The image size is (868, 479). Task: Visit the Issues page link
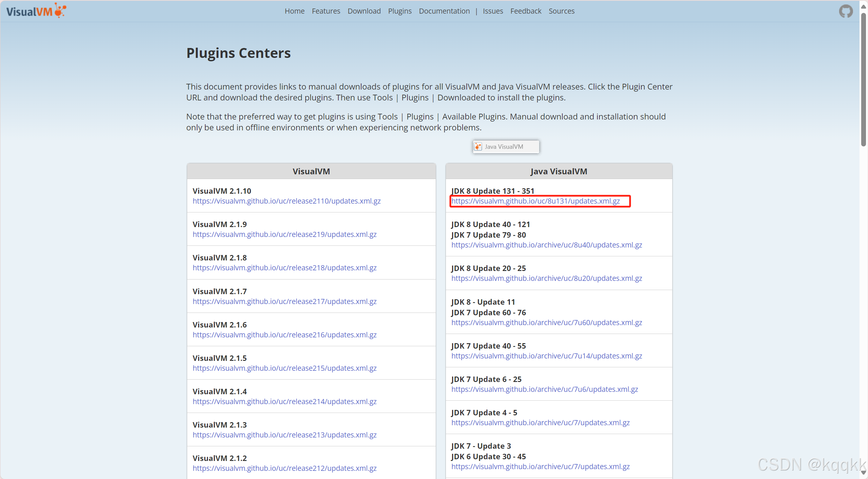pyautogui.click(x=493, y=11)
